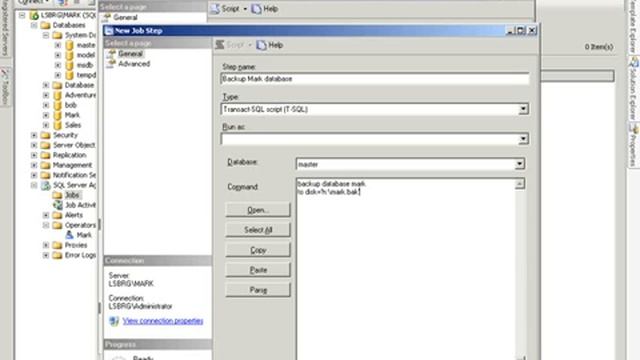The image size is (640, 360).
Task: Click the Open... button
Action: pos(258,210)
